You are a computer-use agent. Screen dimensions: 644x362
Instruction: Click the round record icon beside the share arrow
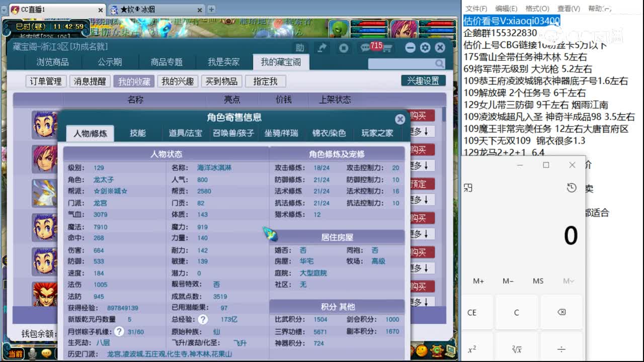point(344,47)
